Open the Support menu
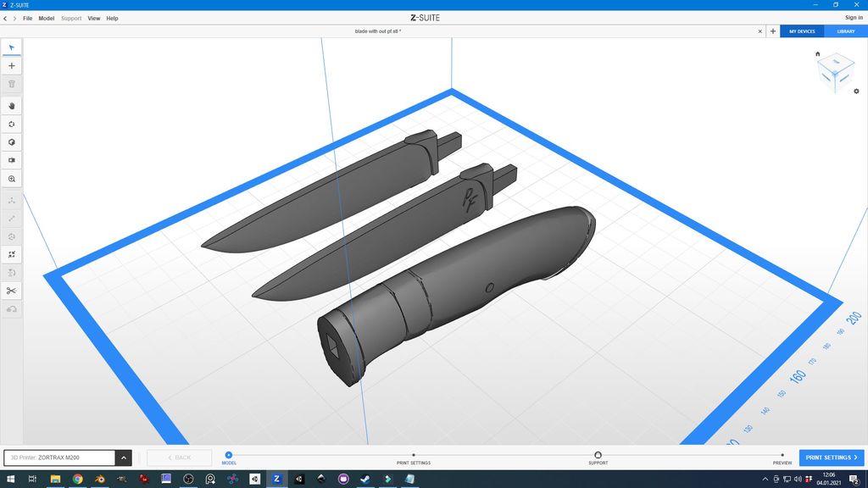This screenshot has height=488, width=868. pos(71,19)
